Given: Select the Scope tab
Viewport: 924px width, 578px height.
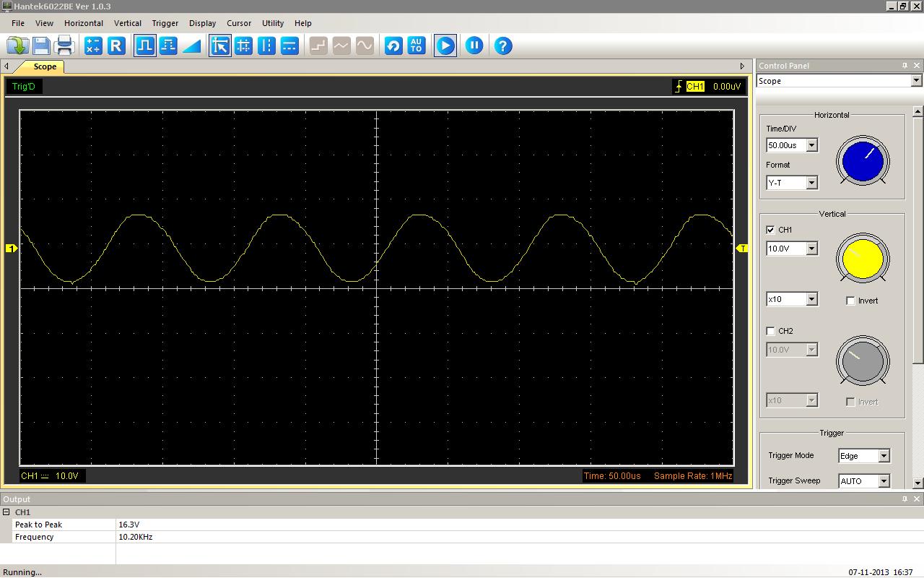Looking at the screenshot, I should pos(45,66).
